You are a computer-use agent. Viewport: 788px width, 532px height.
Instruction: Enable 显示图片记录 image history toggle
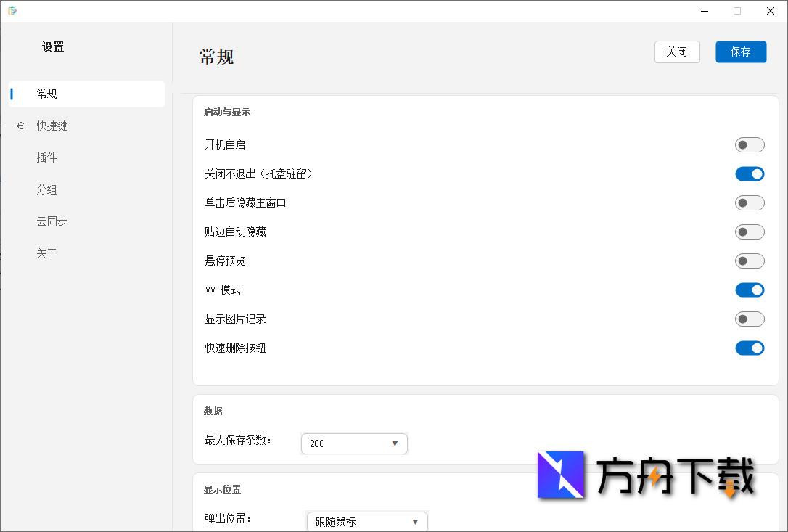(x=750, y=319)
